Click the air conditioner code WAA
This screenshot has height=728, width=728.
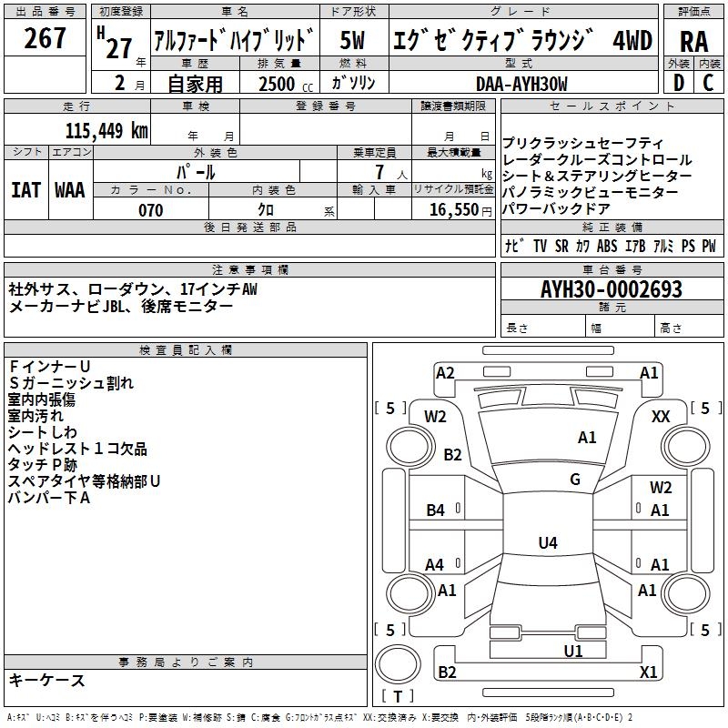coord(70,190)
